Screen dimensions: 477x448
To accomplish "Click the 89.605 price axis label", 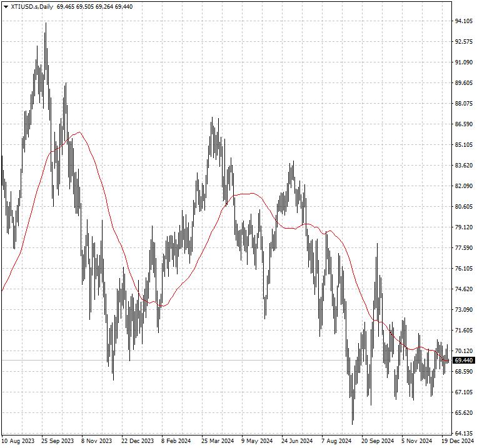I will point(464,83).
